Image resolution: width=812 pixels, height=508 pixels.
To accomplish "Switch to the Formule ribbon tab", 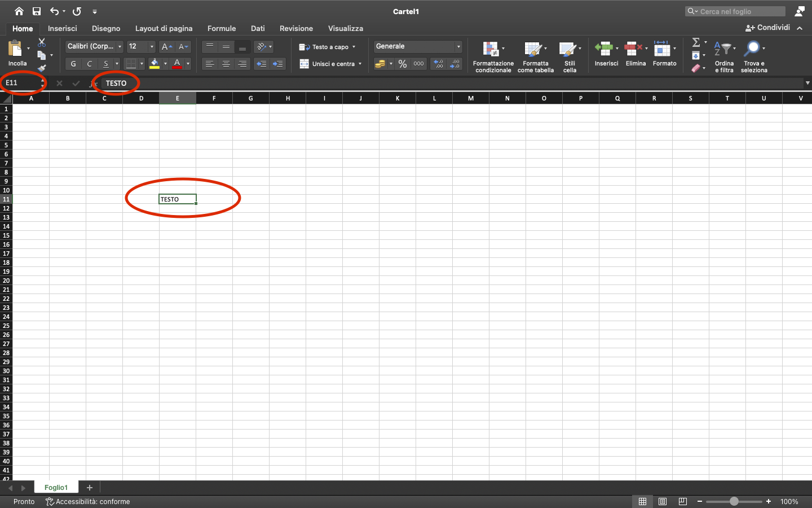I will coord(222,28).
